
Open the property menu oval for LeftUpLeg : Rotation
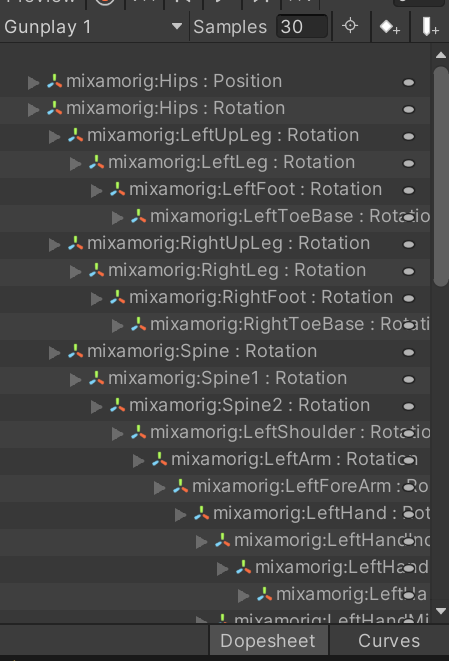[x=409, y=136]
